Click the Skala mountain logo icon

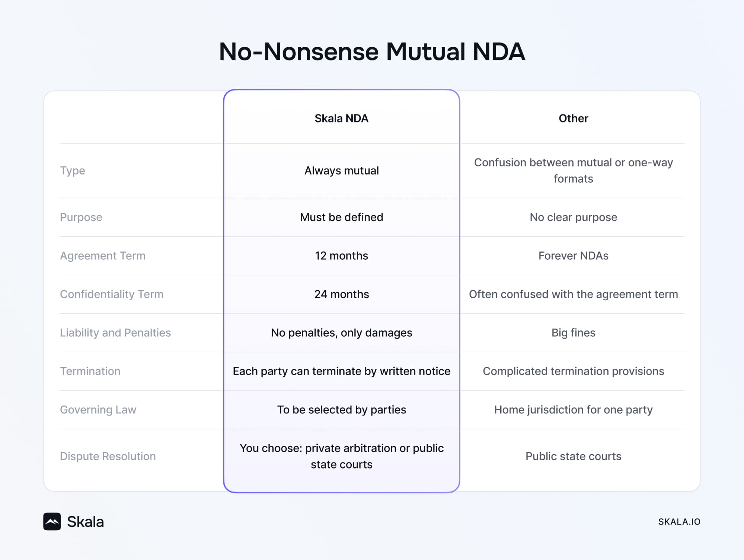(52, 521)
